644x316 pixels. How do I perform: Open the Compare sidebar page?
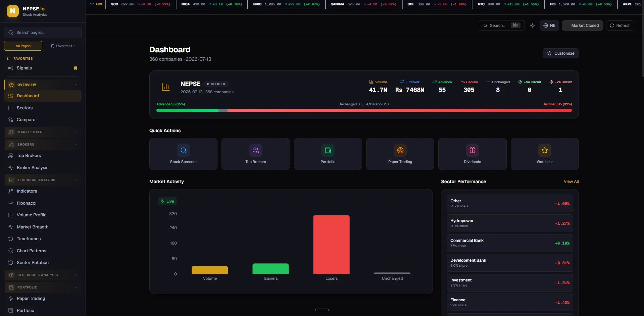(43, 120)
